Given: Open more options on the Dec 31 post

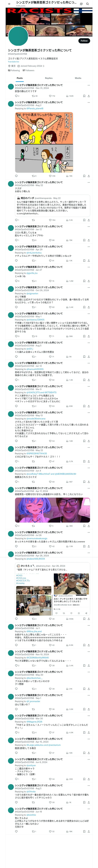Looking at the screenshot, I should click(89, 85).
